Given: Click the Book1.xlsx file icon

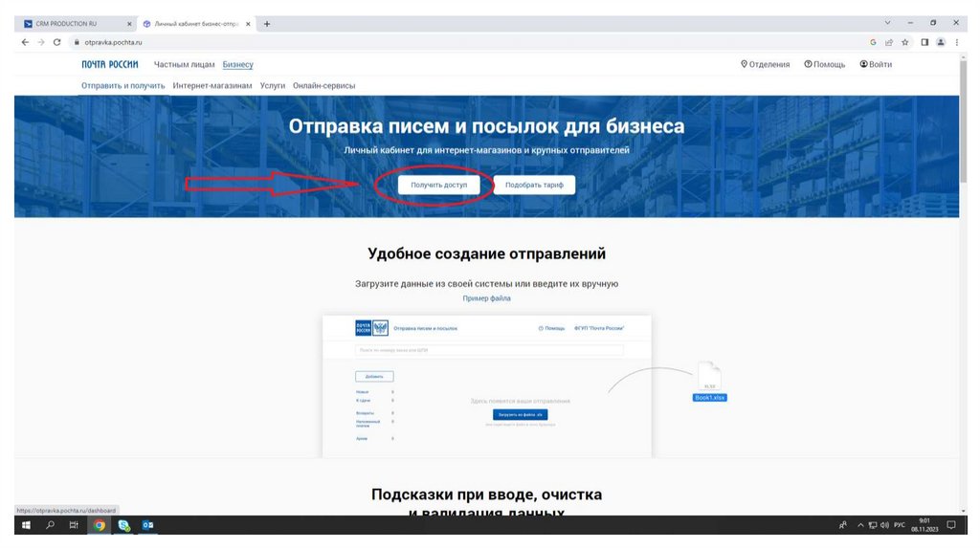Looking at the screenshot, I should pos(709,381).
